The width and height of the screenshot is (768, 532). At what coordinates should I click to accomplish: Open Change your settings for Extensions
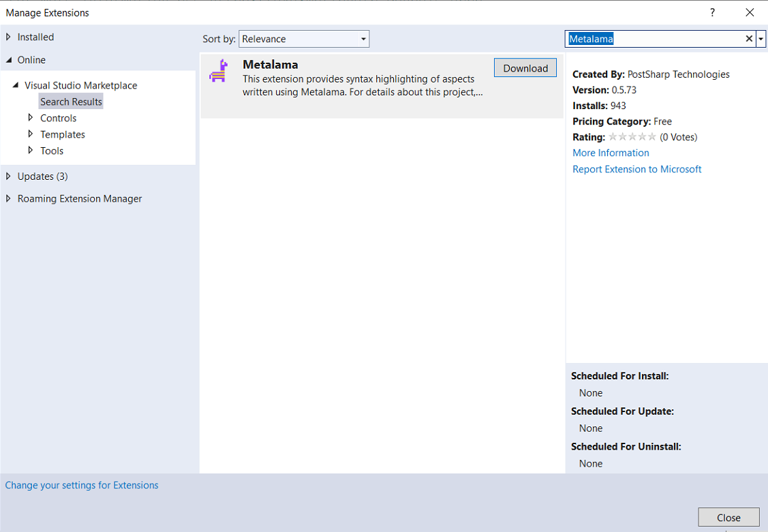(x=82, y=485)
